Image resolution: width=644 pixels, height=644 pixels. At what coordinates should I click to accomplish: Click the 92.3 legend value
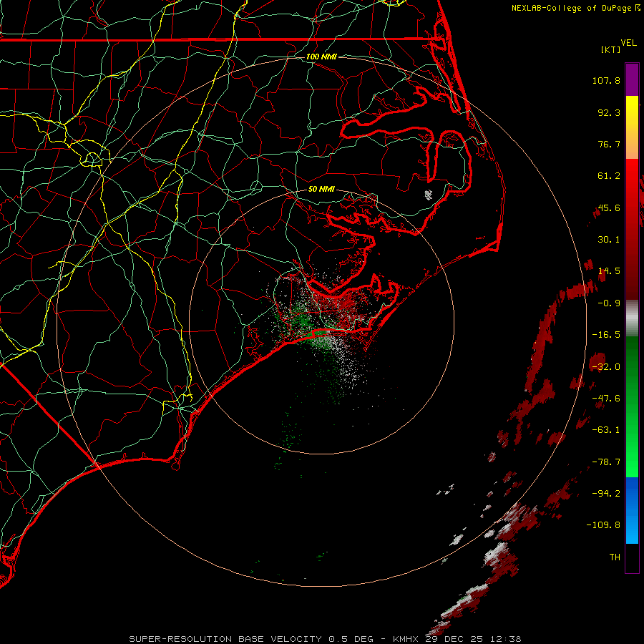tap(609, 112)
